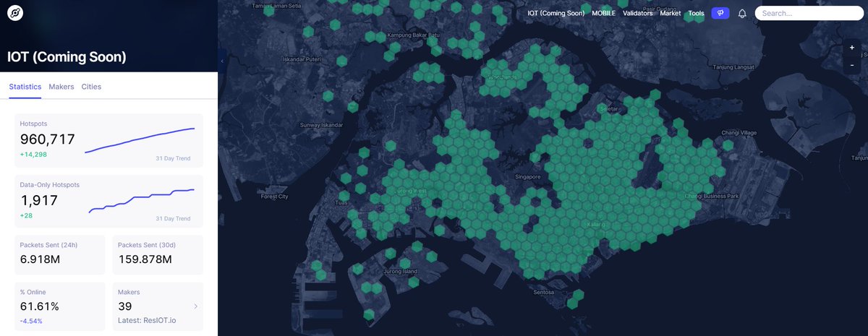
Task: Click the Sentosa map label
Action: (x=544, y=292)
